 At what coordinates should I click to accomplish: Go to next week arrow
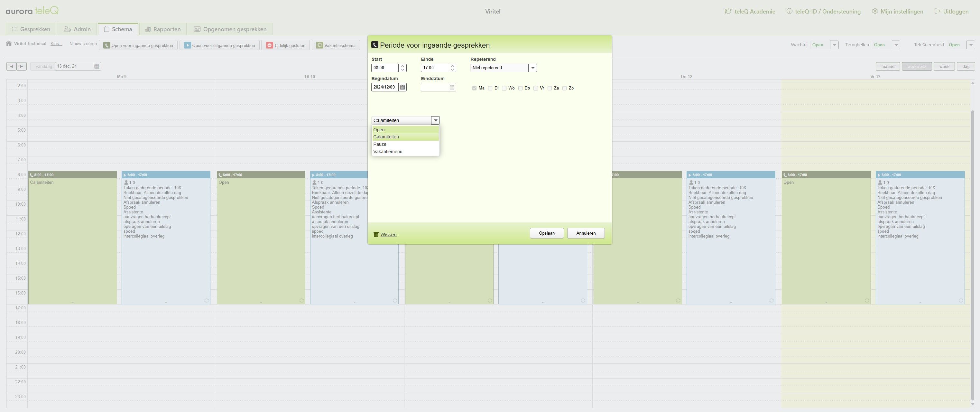pos(21,66)
